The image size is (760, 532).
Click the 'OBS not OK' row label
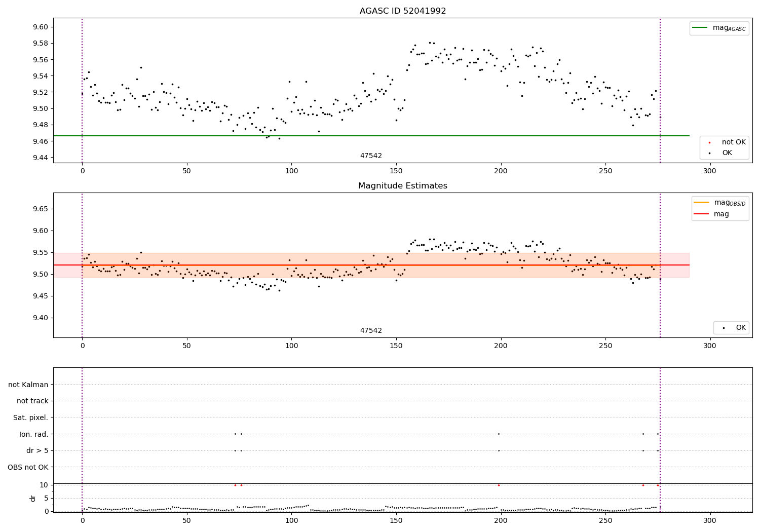[x=28, y=467]
